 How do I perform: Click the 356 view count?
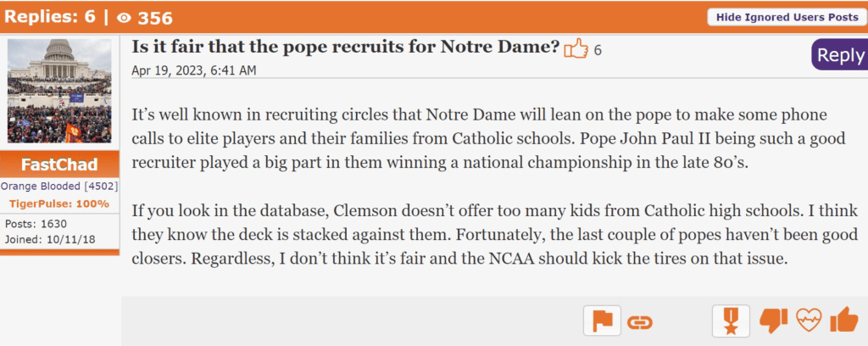(x=156, y=17)
